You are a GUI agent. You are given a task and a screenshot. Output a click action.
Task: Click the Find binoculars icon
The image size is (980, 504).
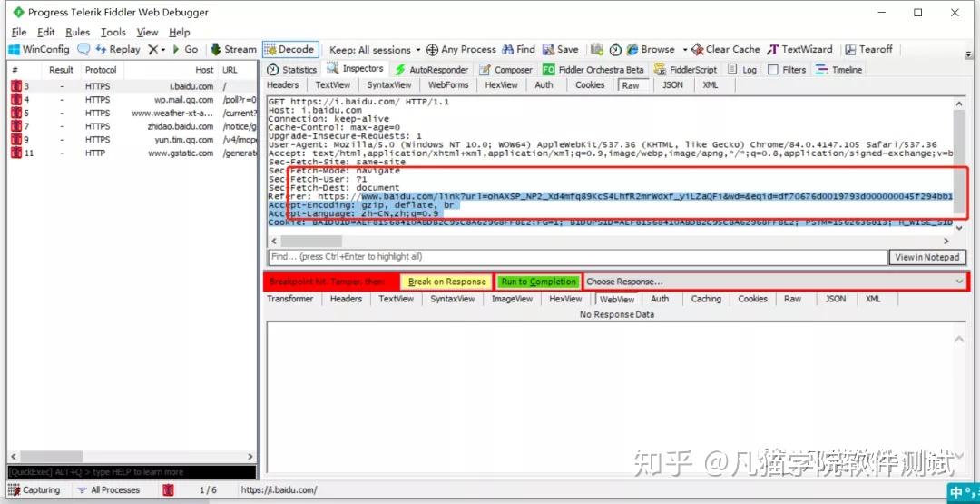[x=508, y=49]
